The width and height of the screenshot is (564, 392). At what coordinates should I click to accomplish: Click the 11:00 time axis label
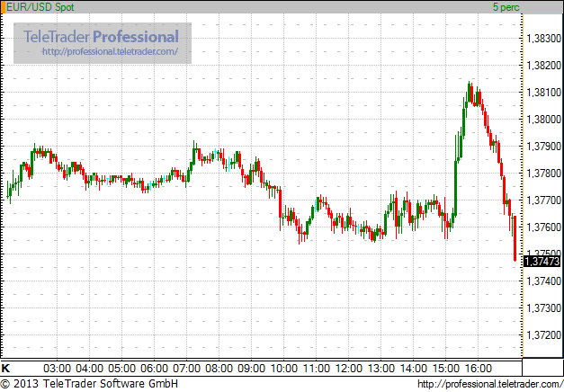click(316, 369)
